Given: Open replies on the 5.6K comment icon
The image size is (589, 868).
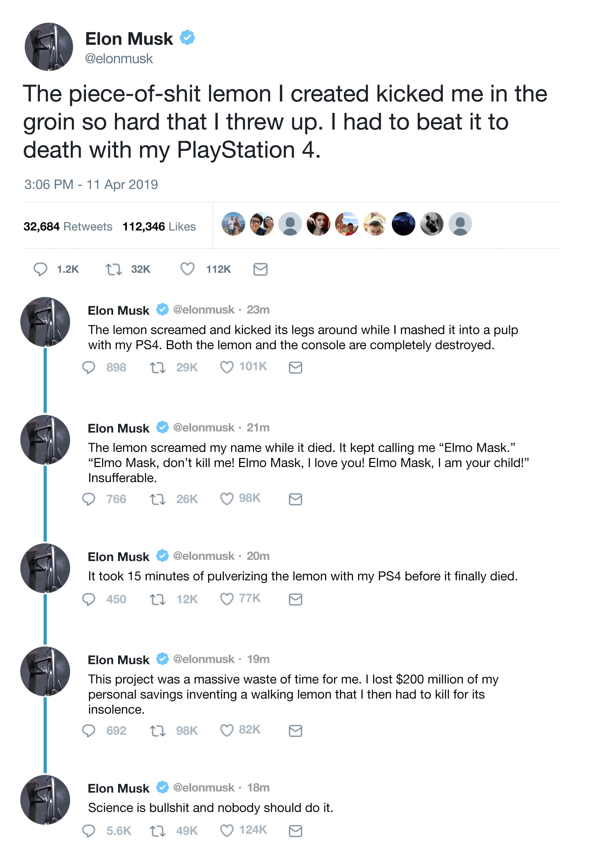Looking at the screenshot, I should 88,831.
